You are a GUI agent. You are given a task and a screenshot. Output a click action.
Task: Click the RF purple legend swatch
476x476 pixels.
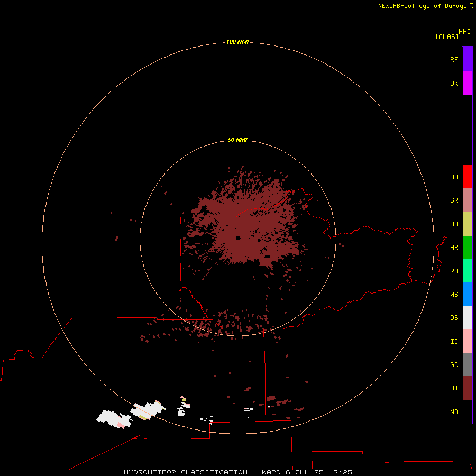point(467,59)
